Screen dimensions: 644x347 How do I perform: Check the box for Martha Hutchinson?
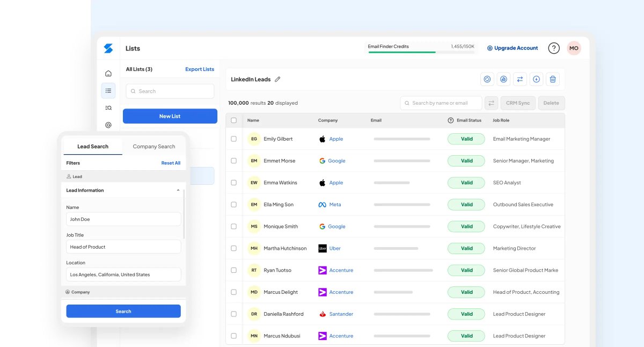(x=233, y=248)
